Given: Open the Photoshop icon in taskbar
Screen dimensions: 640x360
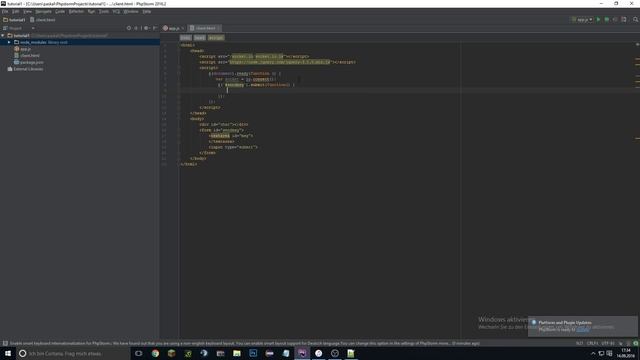Looking at the screenshot, I should coord(253,353).
